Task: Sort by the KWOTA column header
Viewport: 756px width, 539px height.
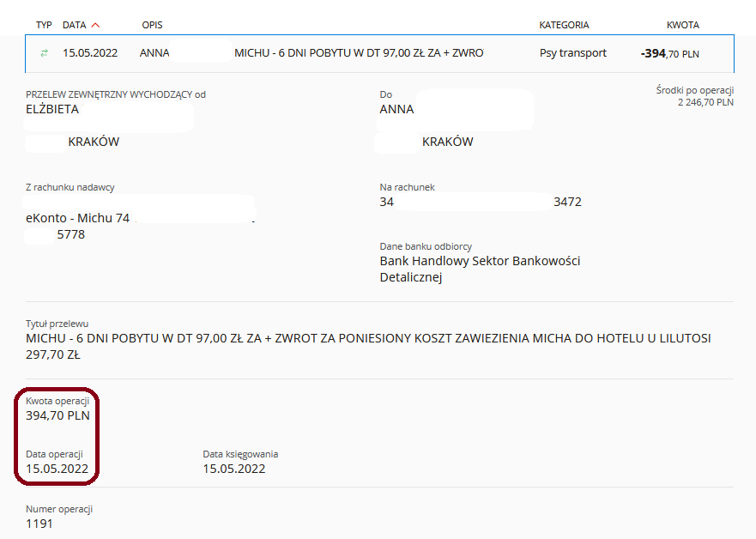Action: pos(683,25)
